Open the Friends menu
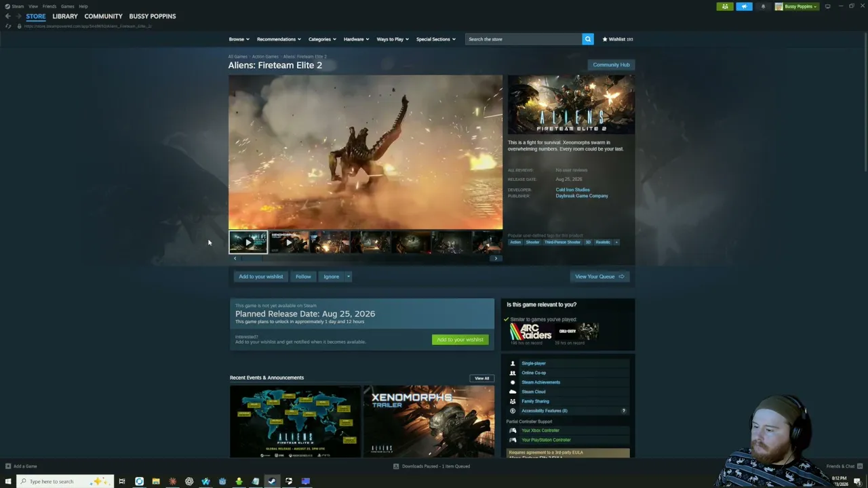868x488 pixels. click(x=50, y=6)
